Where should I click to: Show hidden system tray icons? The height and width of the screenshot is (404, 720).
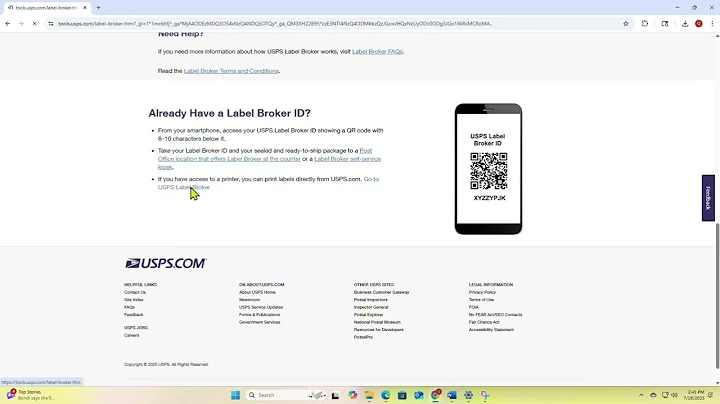[x=641, y=395]
